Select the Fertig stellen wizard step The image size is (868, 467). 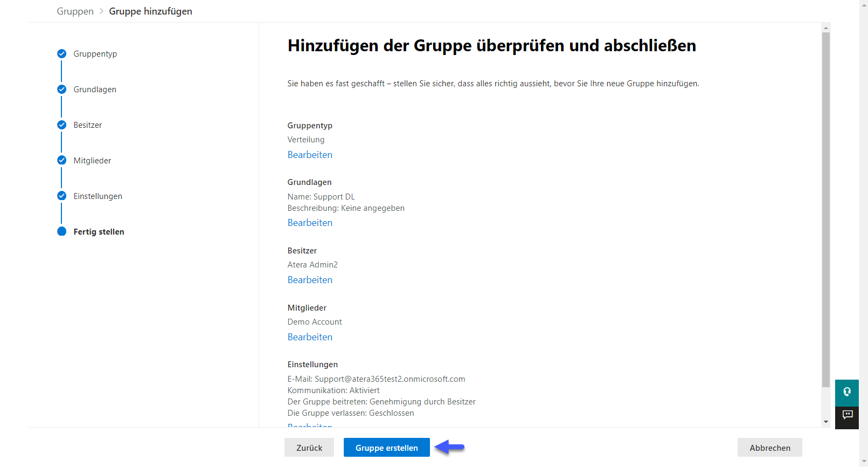point(99,232)
